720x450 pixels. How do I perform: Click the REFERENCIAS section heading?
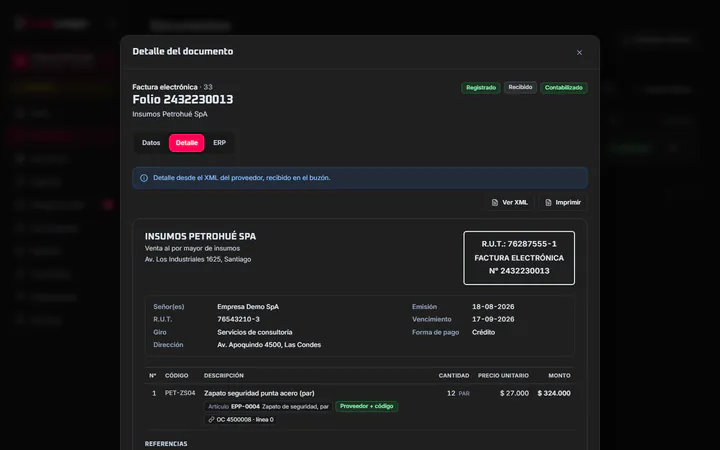click(x=166, y=444)
